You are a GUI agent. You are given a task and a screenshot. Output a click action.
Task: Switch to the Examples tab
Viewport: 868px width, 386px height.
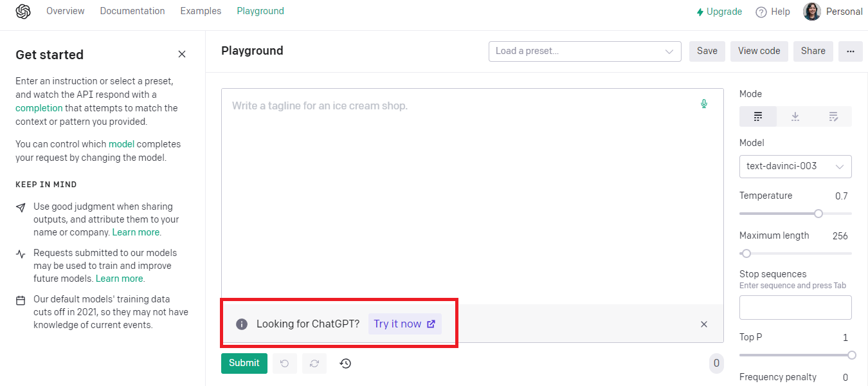click(x=201, y=11)
